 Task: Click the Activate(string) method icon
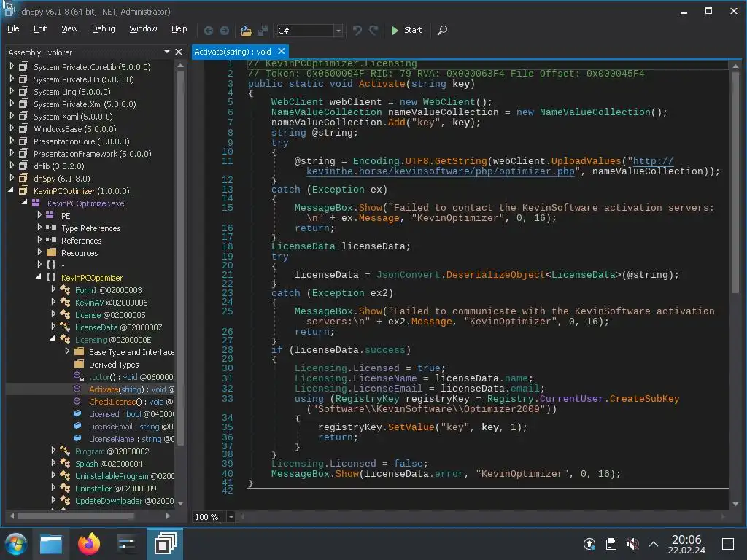click(77, 389)
